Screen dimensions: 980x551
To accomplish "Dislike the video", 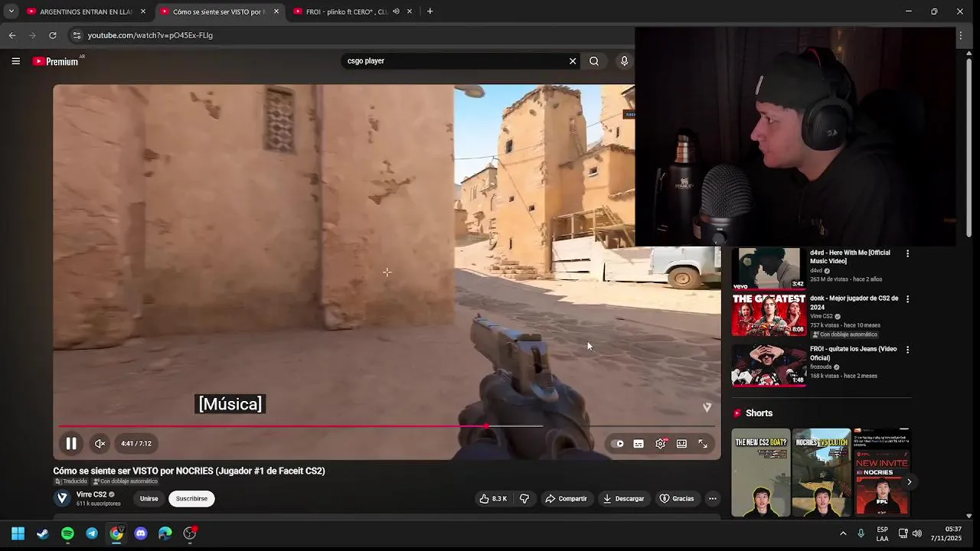I will (x=524, y=498).
